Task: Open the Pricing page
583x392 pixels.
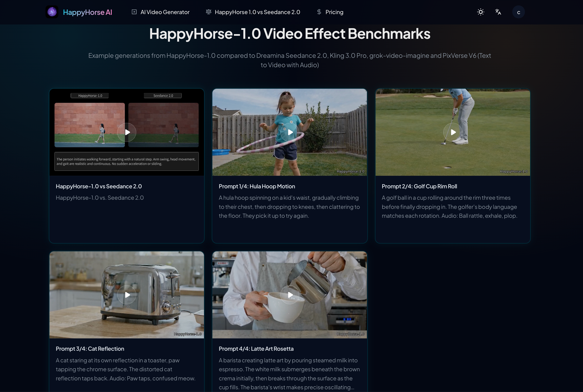Action: click(334, 12)
